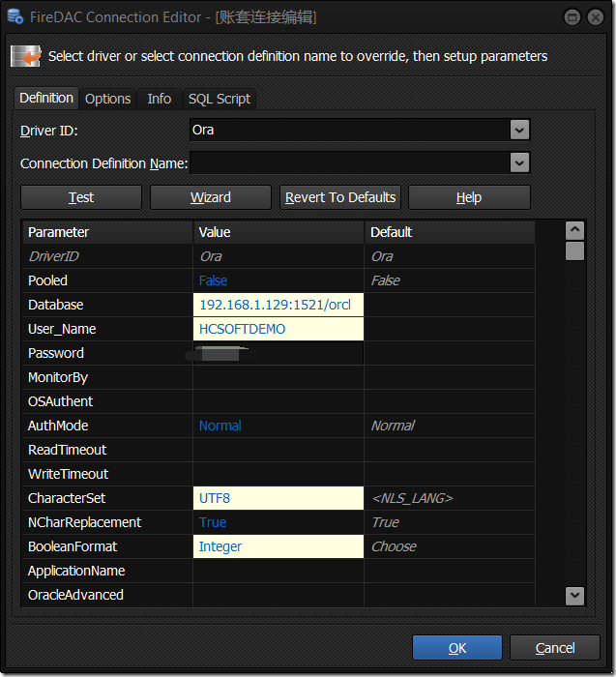
Task: Click the Connection Definition Name field
Action: pyautogui.click(x=360, y=162)
